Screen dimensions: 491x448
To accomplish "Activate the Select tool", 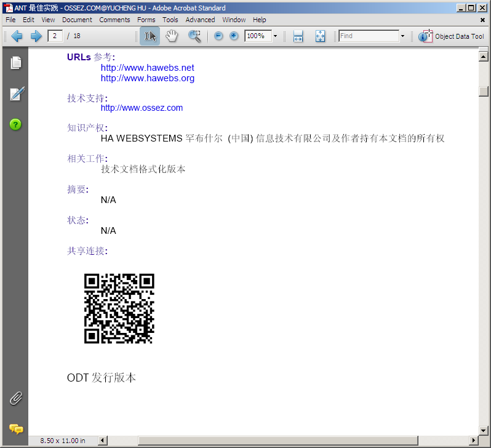I will click(150, 36).
